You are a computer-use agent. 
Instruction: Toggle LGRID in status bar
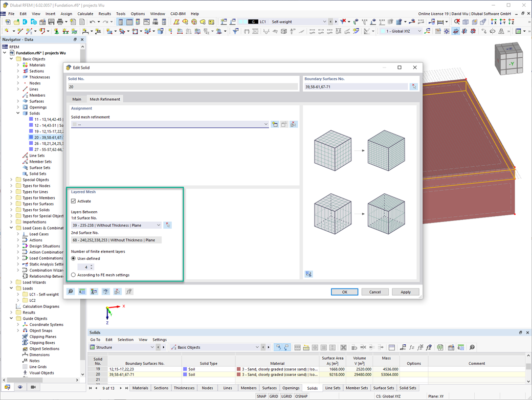pyautogui.click(x=286, y=396)
